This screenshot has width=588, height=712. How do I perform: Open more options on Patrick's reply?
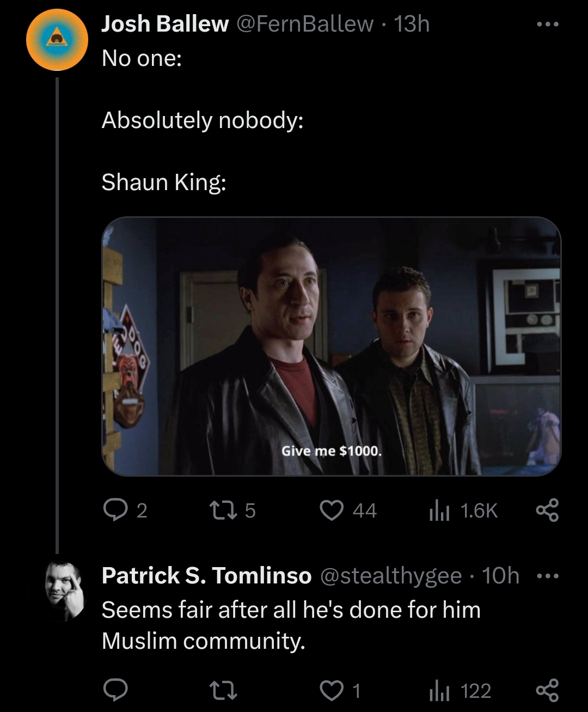547,576
